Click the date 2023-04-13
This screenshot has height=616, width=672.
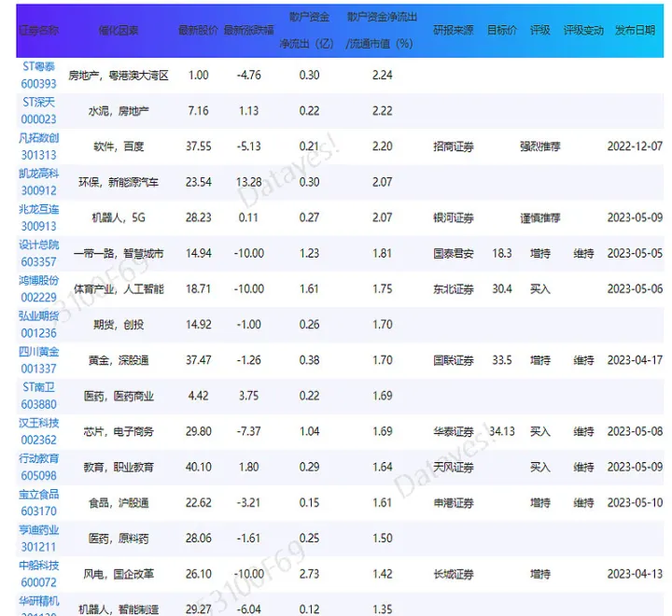tap(635, 574)
